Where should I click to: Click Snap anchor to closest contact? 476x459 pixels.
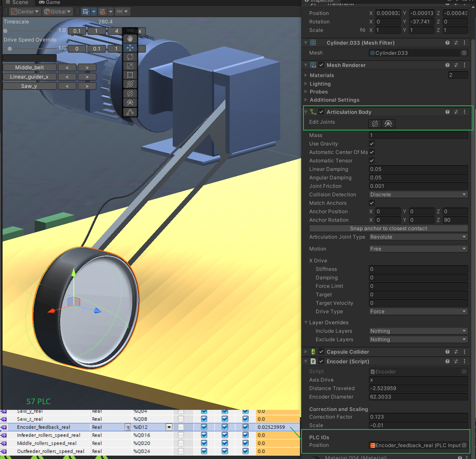click(x=389, y=229)
